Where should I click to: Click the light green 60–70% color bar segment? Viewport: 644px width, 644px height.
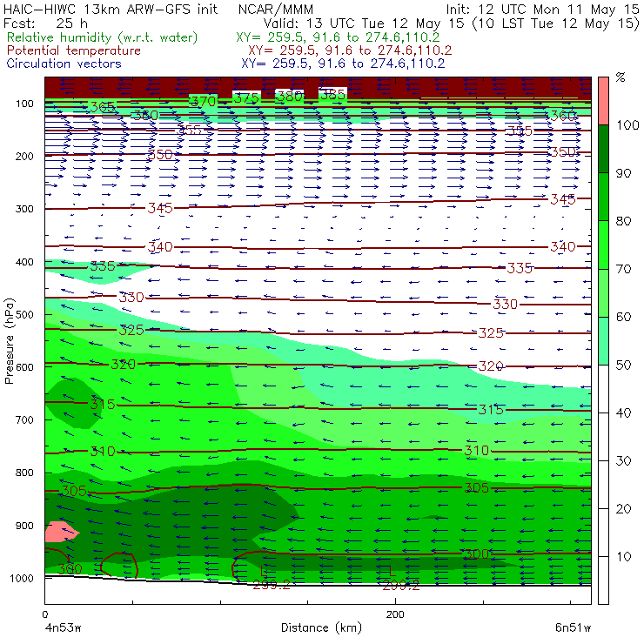point(603,292)
